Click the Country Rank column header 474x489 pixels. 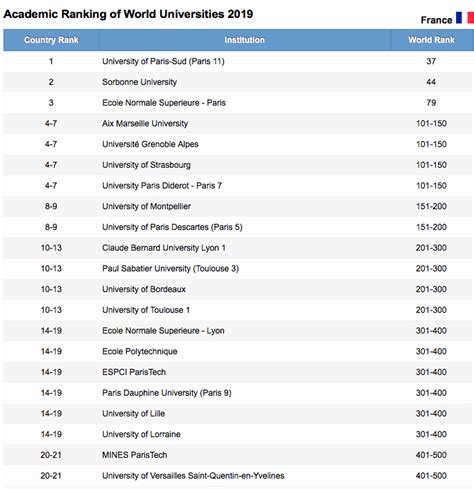click(51, 40)
